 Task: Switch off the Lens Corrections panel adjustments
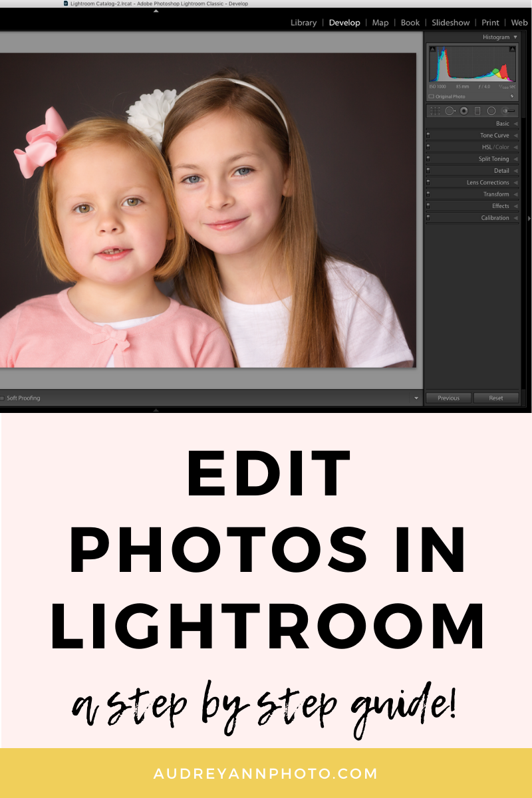pyautogui.click(x=428, y=182)
